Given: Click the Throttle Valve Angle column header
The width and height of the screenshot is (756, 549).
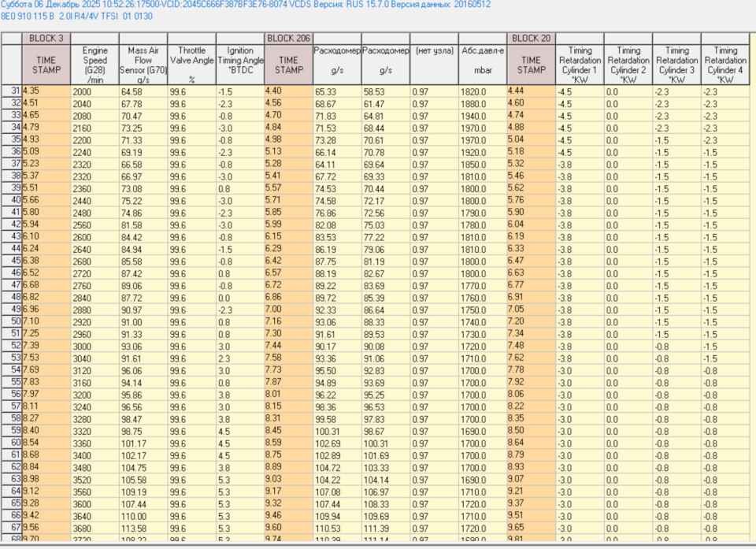Looking at the screenshot, I should 190,65.
